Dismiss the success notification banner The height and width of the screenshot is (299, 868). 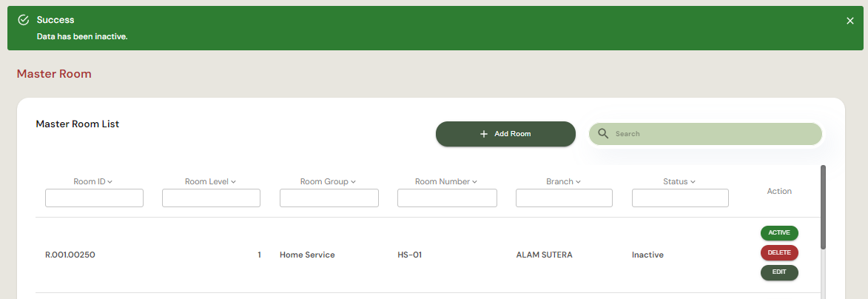(x=850, y=21)
